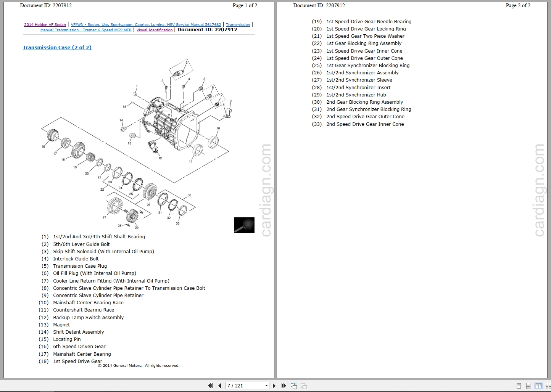Click inside the page number field
This screenshot has width=551, height=392.
point(240,386)
